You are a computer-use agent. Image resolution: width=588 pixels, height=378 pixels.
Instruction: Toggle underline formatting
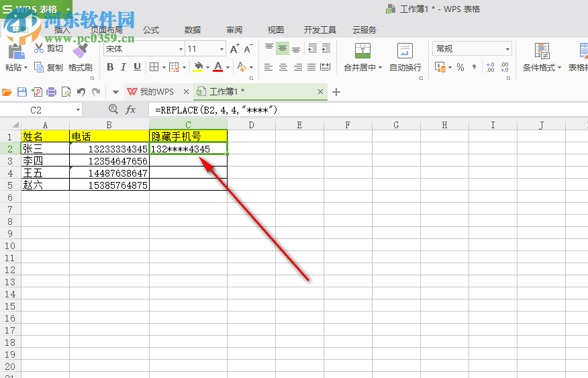pyautogui.click(x=137, y=67)
